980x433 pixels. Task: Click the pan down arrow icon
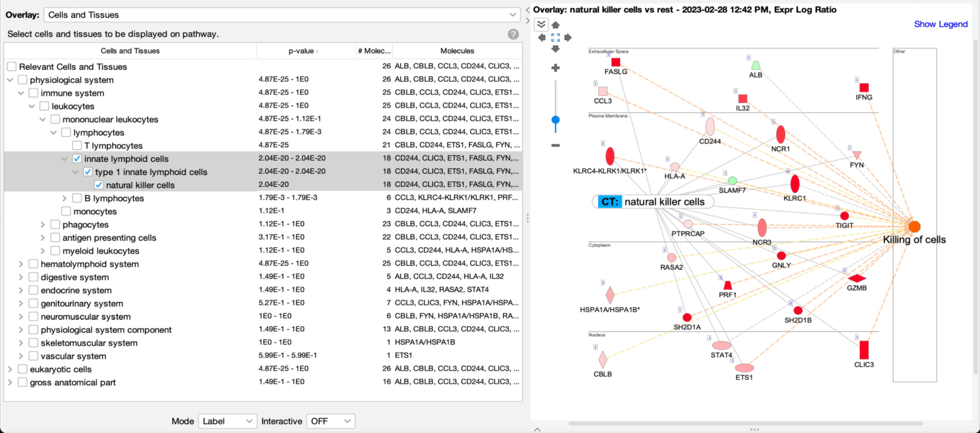coord(555,49)
